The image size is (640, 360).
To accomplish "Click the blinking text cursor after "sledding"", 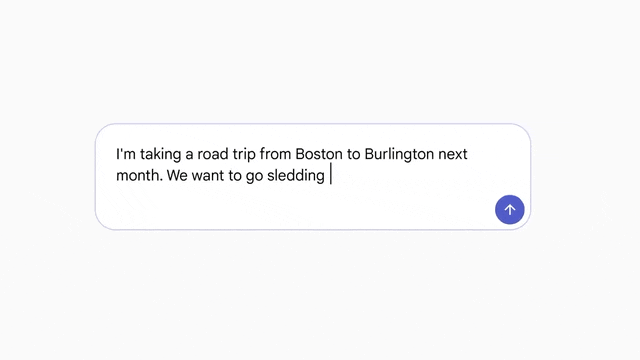I will pos(331,174).
